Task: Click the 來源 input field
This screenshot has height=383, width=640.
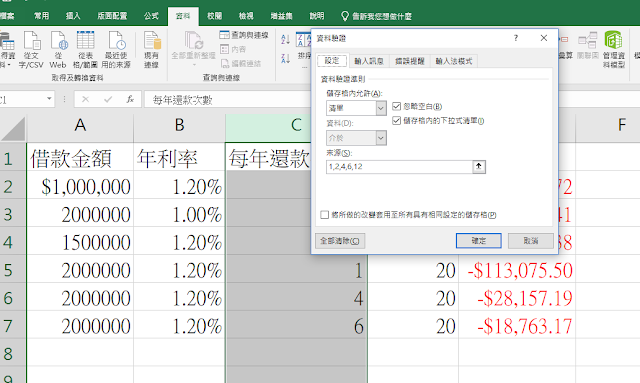Action: [399, 167]
